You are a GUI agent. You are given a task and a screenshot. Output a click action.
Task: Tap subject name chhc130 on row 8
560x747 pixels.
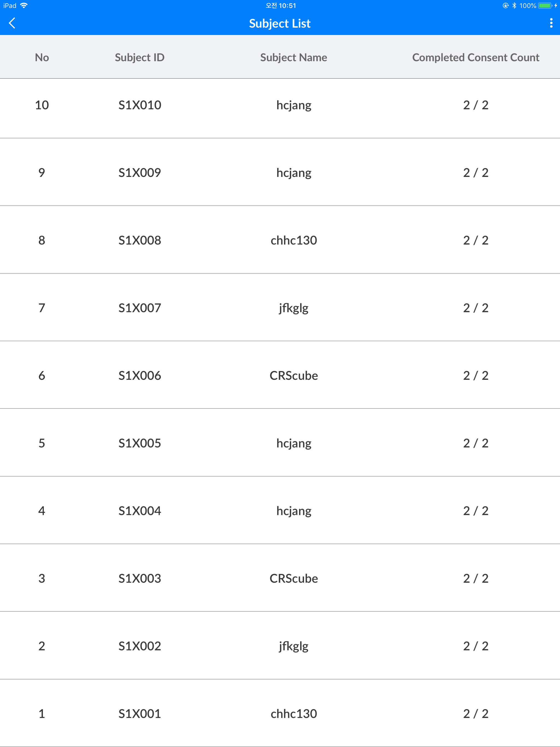293,240
